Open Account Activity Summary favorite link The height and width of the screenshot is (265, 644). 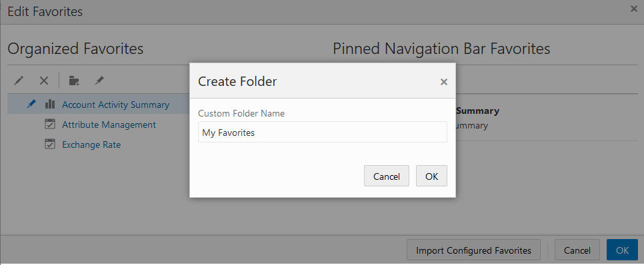point(115,105)
